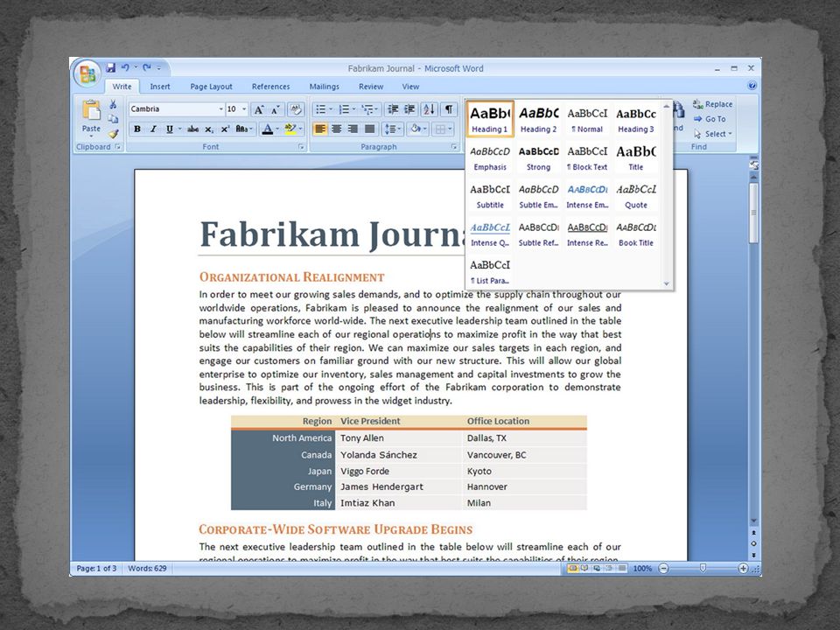Apply the Normal style from gallery
This screenshot has width=840, height=630.
(x=587, y=119)
